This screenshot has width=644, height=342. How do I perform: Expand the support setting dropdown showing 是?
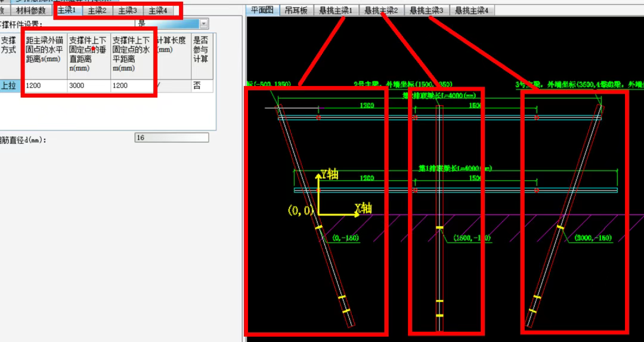tap(204, 24)
